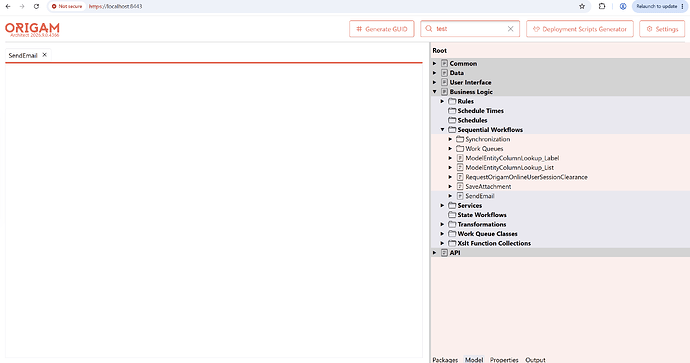The height and width of the screenshot is (363, 690).
Task: Switch to the Properties tab
Action: coord(504,360)
